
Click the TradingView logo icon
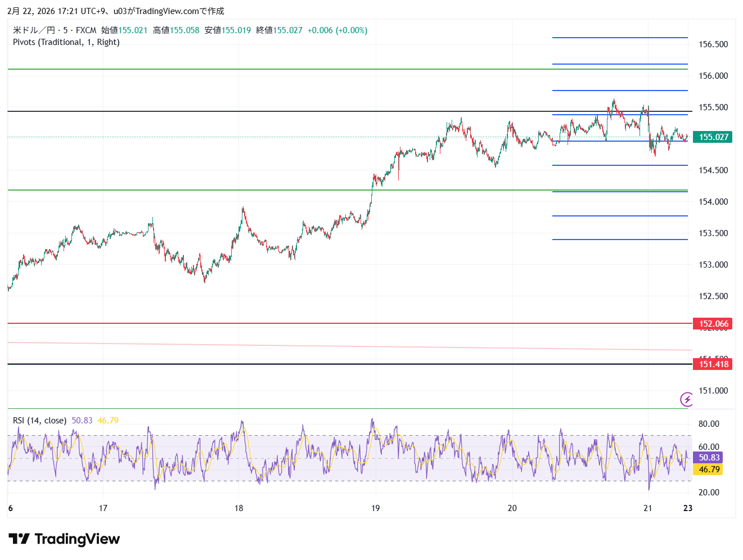(19, 539)
